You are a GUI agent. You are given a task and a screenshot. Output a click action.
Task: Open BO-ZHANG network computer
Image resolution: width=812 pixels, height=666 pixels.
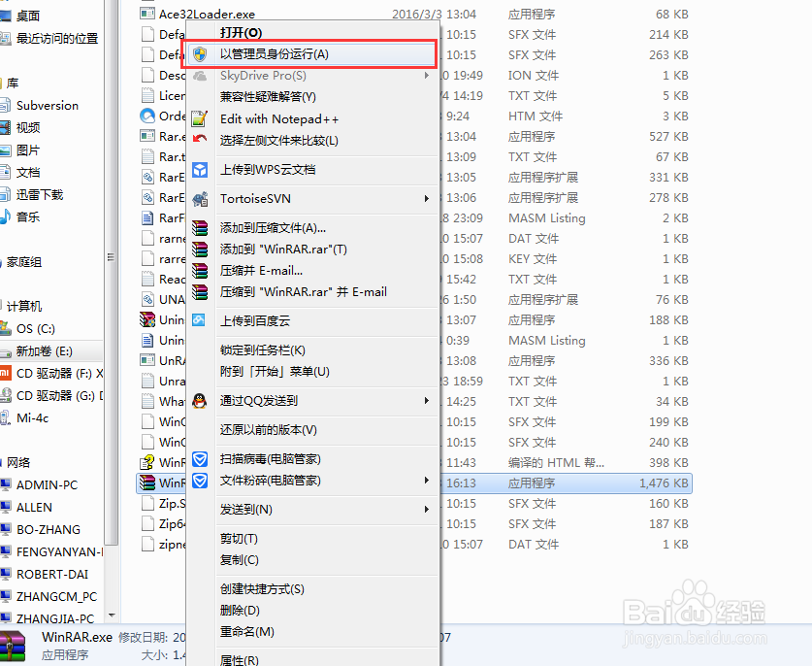(x=49, y=530)
